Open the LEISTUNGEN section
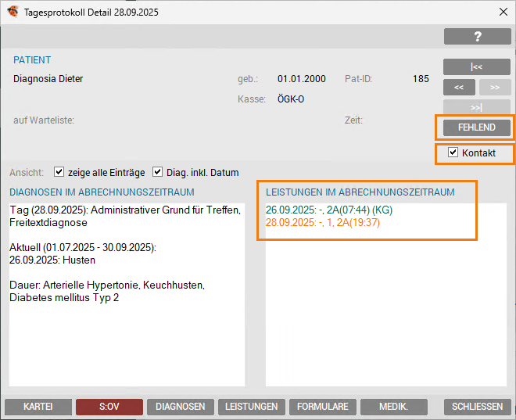516x420 pixels. click(x=251, y=407)
